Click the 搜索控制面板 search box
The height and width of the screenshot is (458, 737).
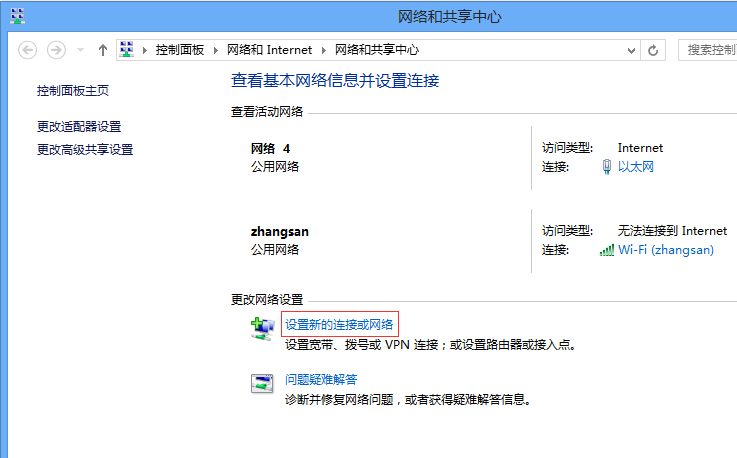708,50
